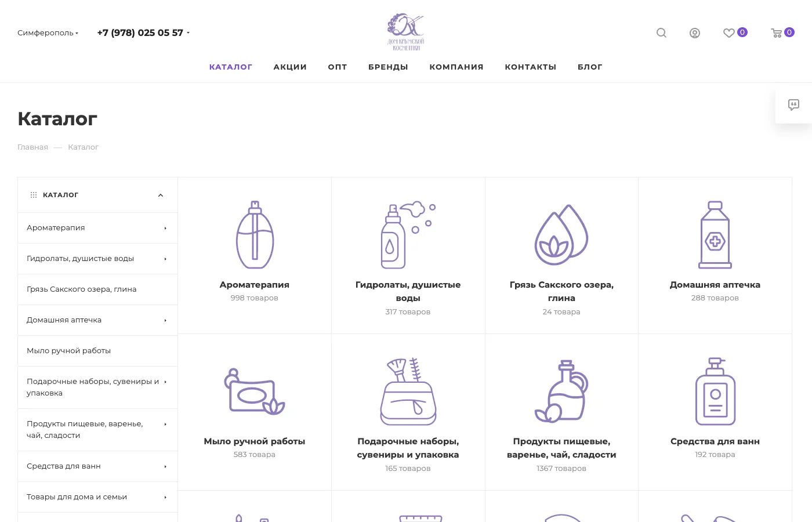
Task: Open the БРЕНДЫ menu item
Action: pyautogui.click(x=388, y=67)
